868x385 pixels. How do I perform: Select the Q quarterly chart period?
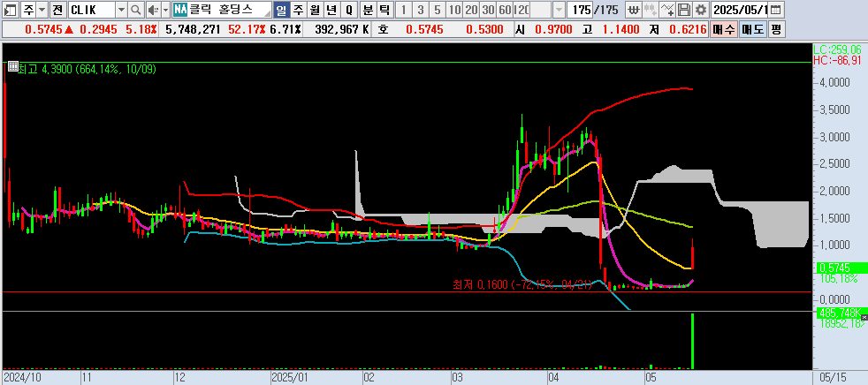(x=348, y=10)
